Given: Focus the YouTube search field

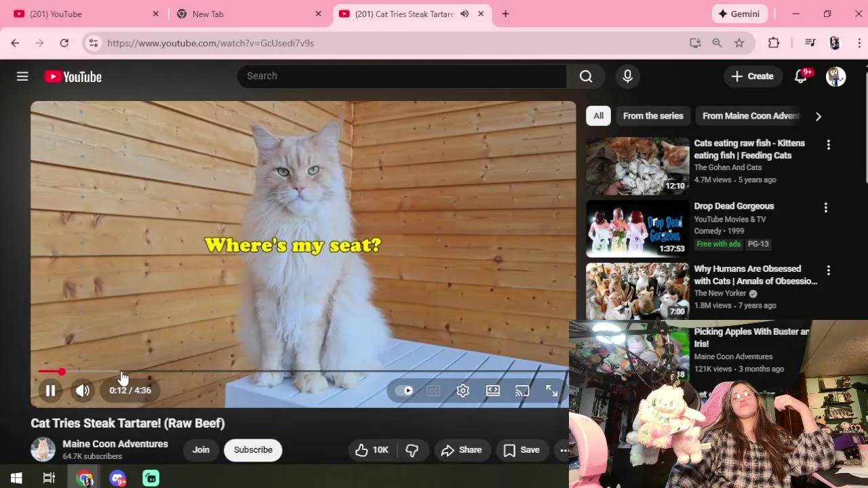Looking at the screenshot, I should (401, 76).
